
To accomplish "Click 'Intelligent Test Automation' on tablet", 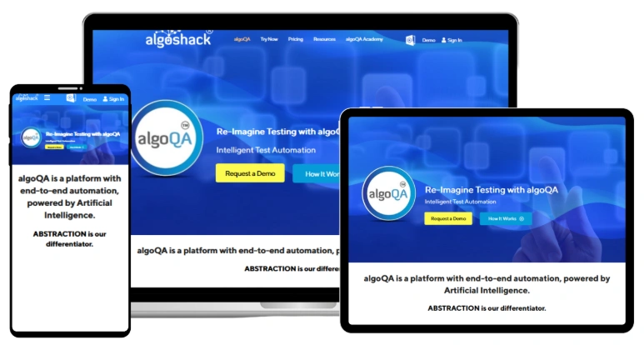I will [460, 202].
